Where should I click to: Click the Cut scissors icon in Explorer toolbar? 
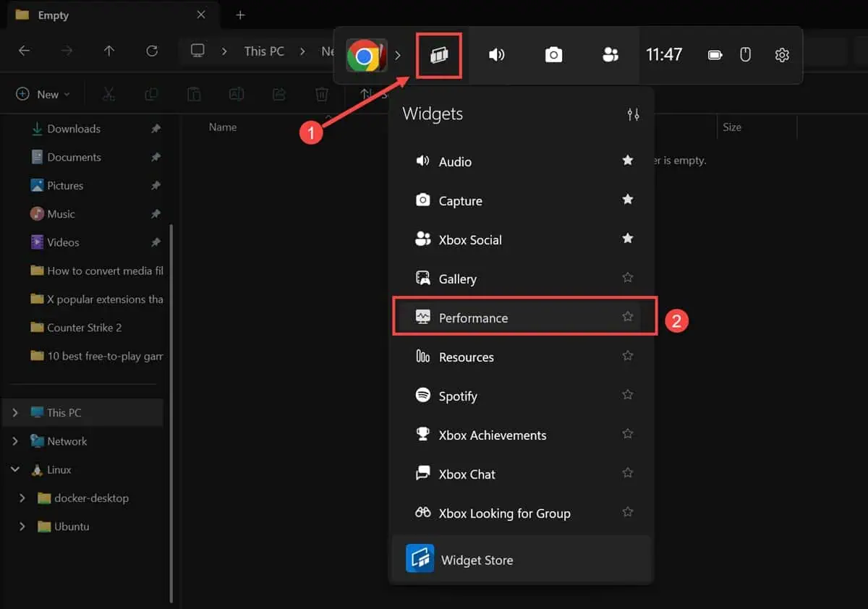click(x=109, y=94)
